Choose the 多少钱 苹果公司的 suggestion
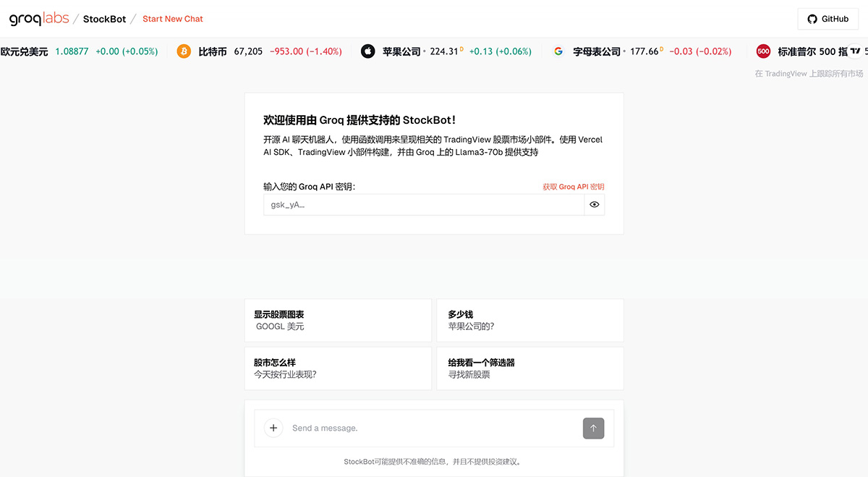 (x=529, y=320)
